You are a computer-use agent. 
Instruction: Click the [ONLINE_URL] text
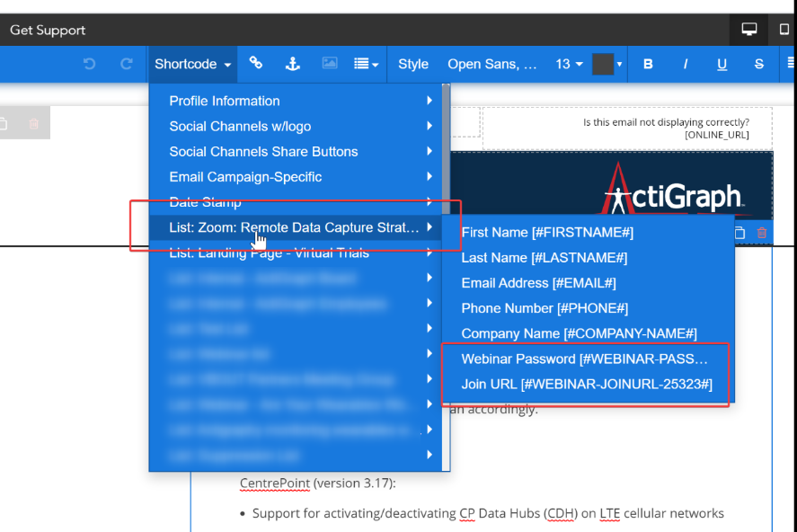(x=717, y=135)
